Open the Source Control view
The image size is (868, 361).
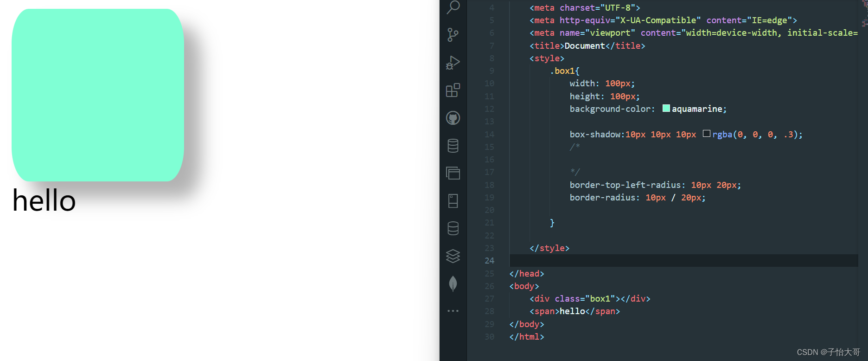[x=453, y=35]
